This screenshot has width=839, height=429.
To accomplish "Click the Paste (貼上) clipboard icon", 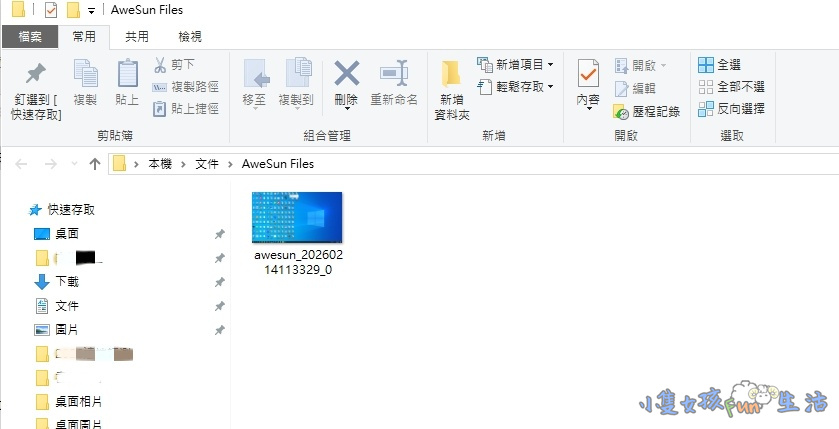I will click(x=127, y=75).
